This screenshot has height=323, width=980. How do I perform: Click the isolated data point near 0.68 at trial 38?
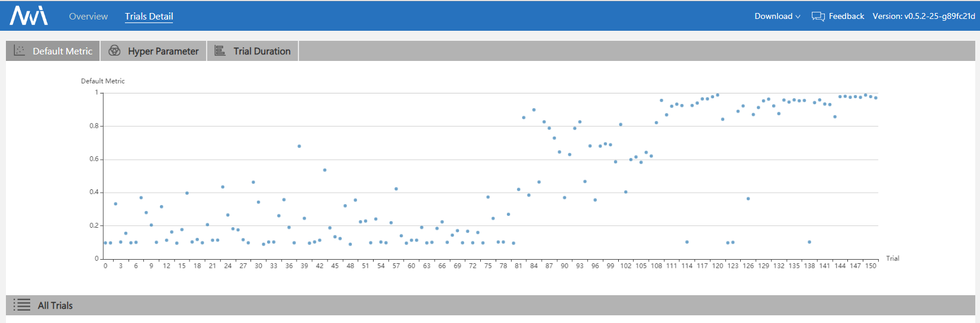pyautogui.click(x=299, y=146)
